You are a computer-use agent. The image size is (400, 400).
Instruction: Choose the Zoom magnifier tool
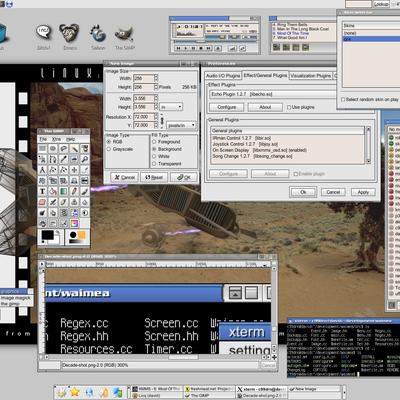coord(85,159)
